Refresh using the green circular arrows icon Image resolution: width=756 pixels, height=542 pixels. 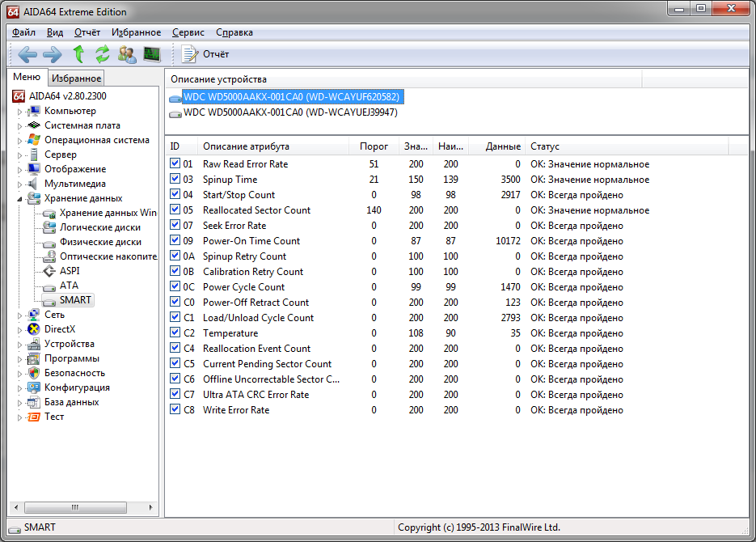coord(102,54)
